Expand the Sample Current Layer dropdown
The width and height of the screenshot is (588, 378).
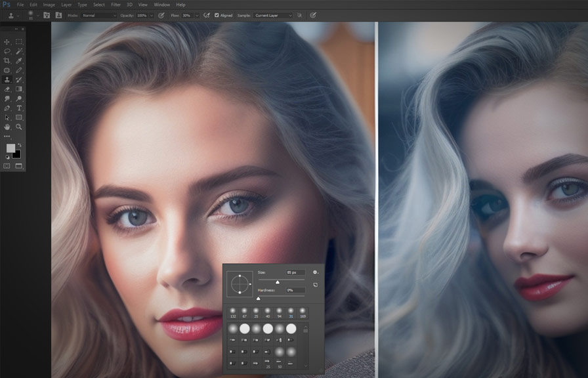273,15
